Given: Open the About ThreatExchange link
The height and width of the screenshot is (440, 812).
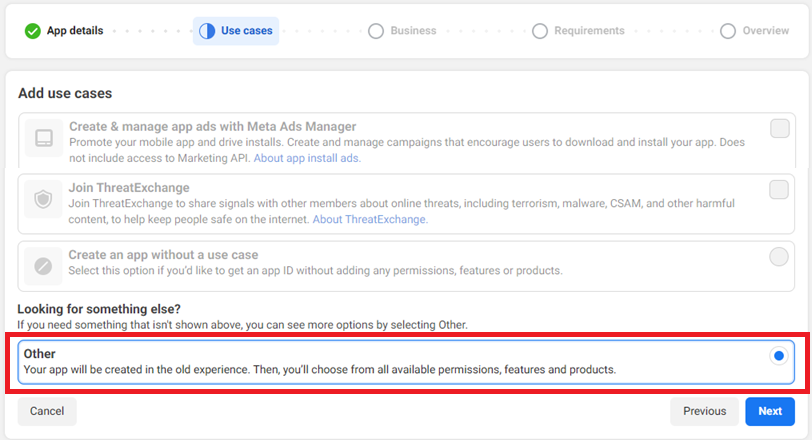Looking at the screenshot, I should click(x=370, y=219).
